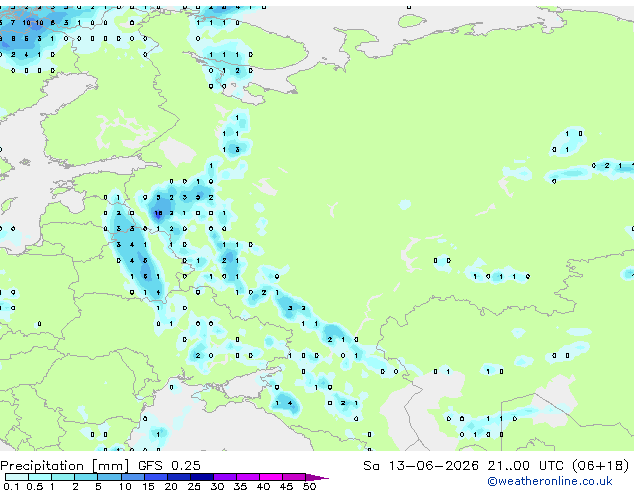Viewport: 634px width, 490px height.
Task: Pick the 2–5 mm legend swatch
Action: [86, 477]
